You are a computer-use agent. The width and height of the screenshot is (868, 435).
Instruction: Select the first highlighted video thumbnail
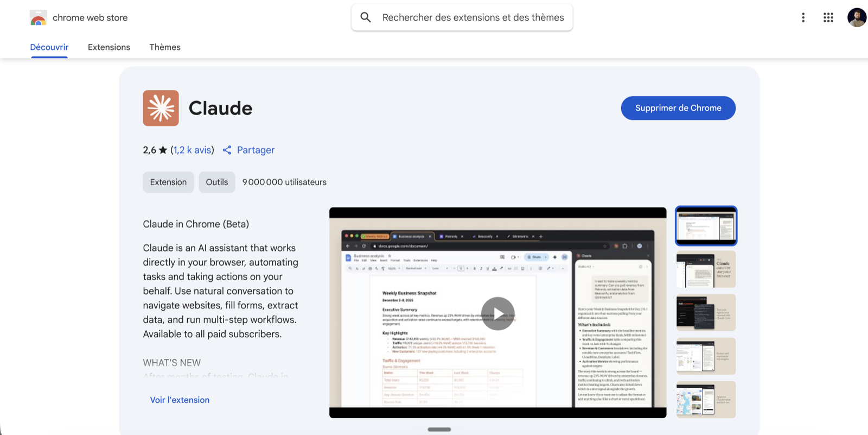(x=706, y=225)
